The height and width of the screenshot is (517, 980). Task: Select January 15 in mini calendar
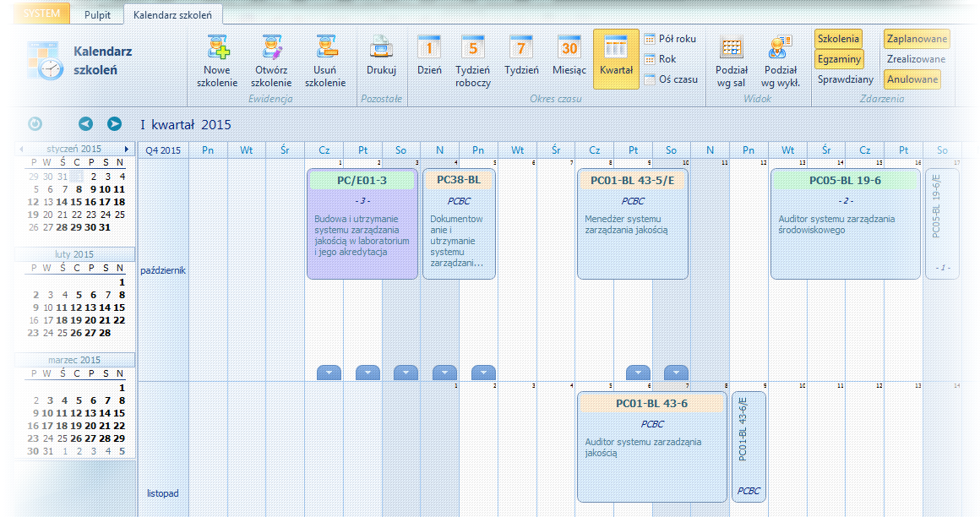pos(76,202)
